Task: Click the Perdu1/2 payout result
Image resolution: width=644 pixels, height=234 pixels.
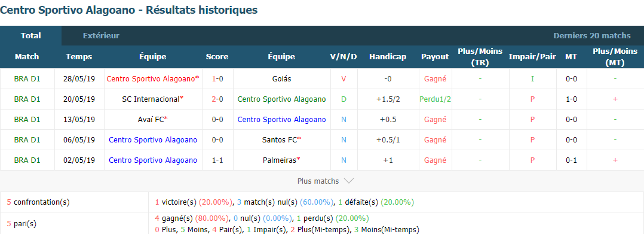Action: pyautogui.click(x=435, y=99)
